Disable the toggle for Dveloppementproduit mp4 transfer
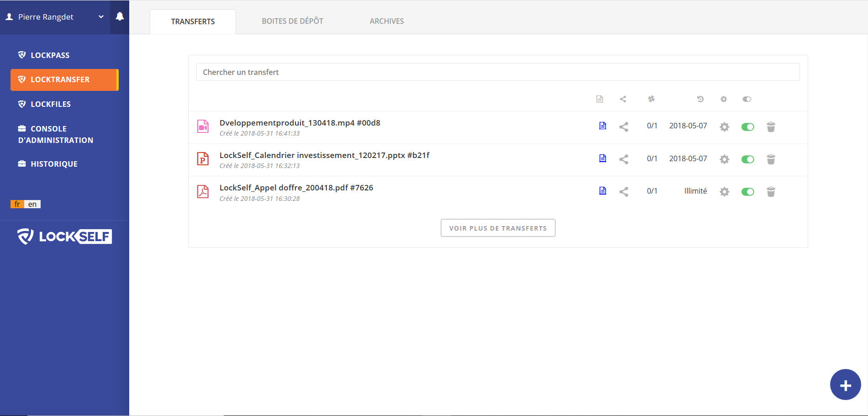The width and height of the screenshot is (868, 416). (x=747, y=127)
